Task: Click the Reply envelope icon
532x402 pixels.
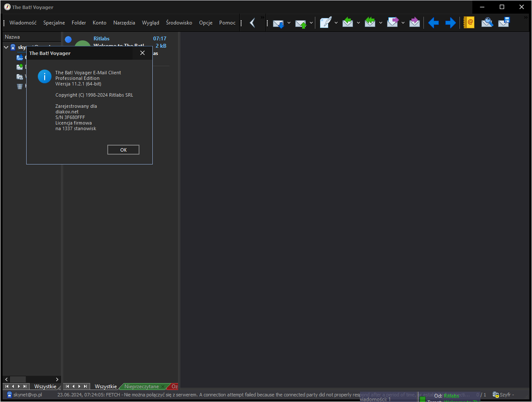Action: (347, 23)
